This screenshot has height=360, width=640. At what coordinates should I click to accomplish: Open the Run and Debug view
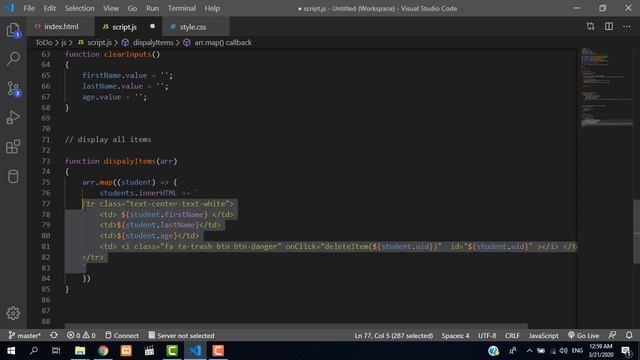13,118
